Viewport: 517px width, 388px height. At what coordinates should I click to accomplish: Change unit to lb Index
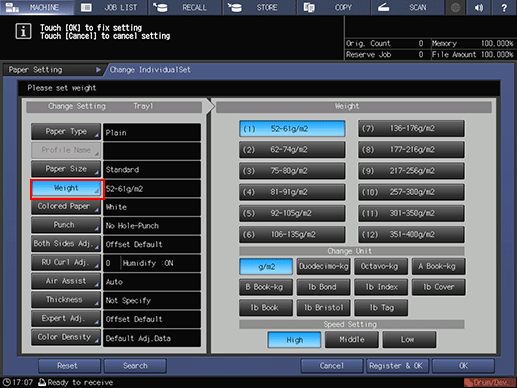pyautogui.click(x=381, y=287)
